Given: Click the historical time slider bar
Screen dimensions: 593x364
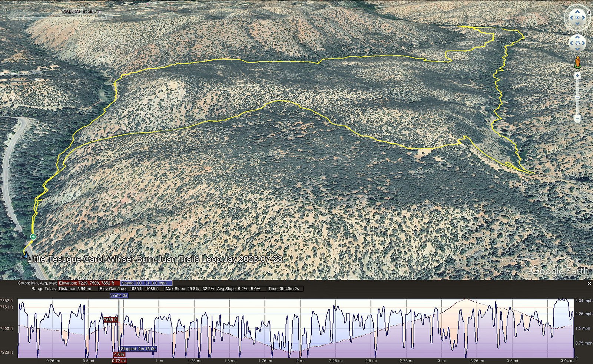Looking at the screenshot, I should coord(57,17).
